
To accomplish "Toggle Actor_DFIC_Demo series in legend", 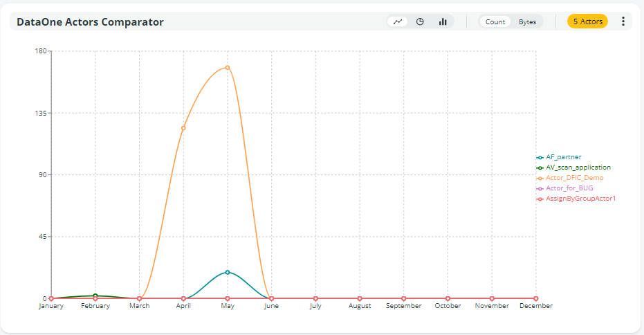I will [574, 178].
